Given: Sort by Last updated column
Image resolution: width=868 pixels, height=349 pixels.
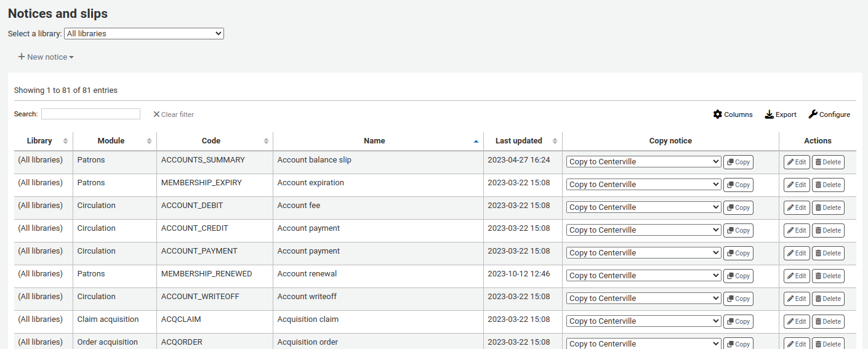Looking at the screenshot, I should point(522,141).
